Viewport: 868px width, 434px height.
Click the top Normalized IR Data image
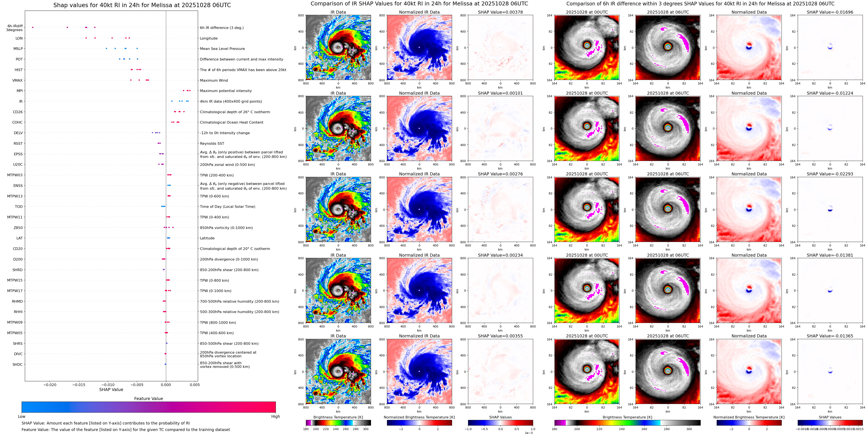click(419, 48)
